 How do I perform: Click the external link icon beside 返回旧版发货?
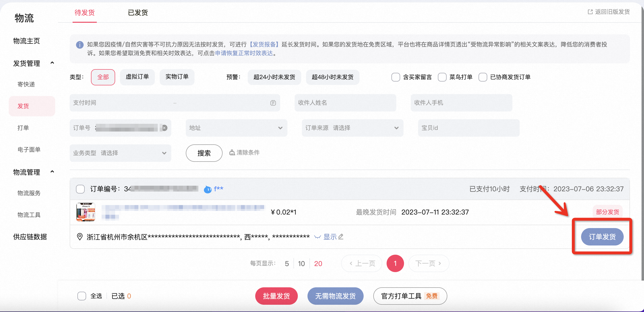point(590,12)
